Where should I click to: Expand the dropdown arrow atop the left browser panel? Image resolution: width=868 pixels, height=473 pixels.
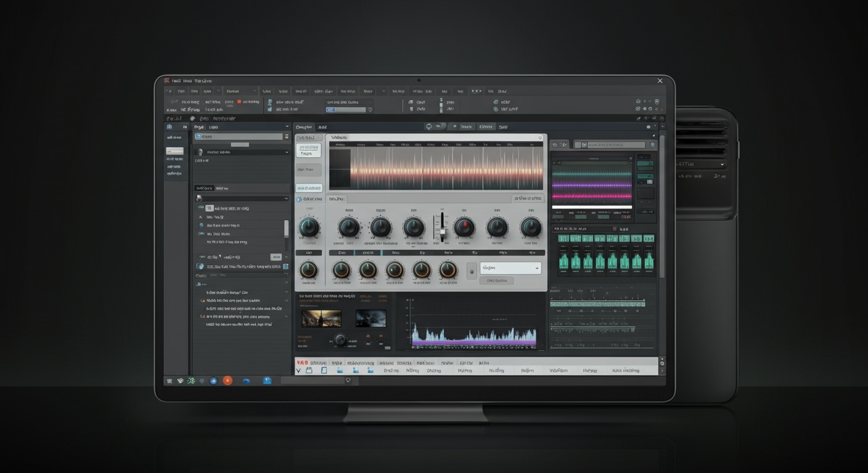tap(287, 127)
